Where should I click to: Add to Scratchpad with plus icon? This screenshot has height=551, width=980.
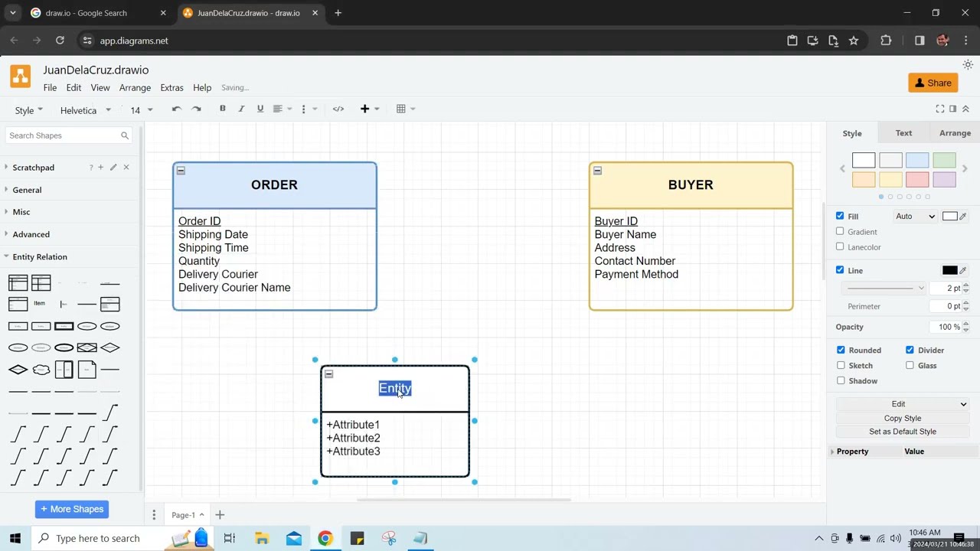tap(100, 167)
